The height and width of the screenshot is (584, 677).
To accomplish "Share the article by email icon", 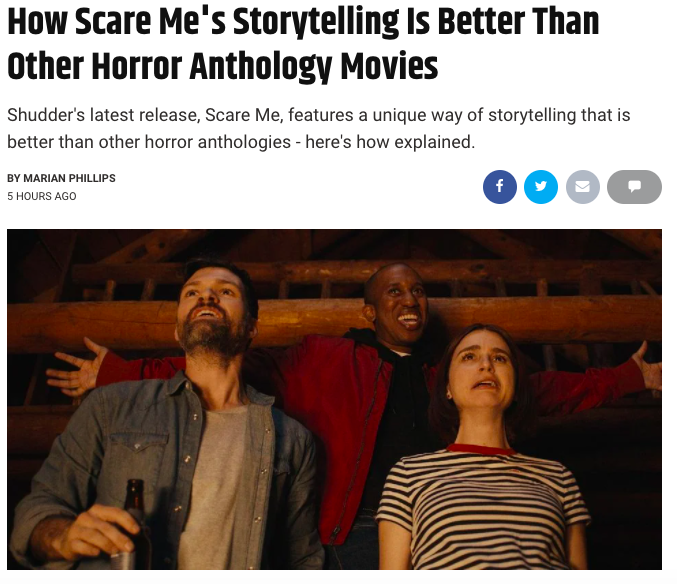I will (x=583, y=187).
